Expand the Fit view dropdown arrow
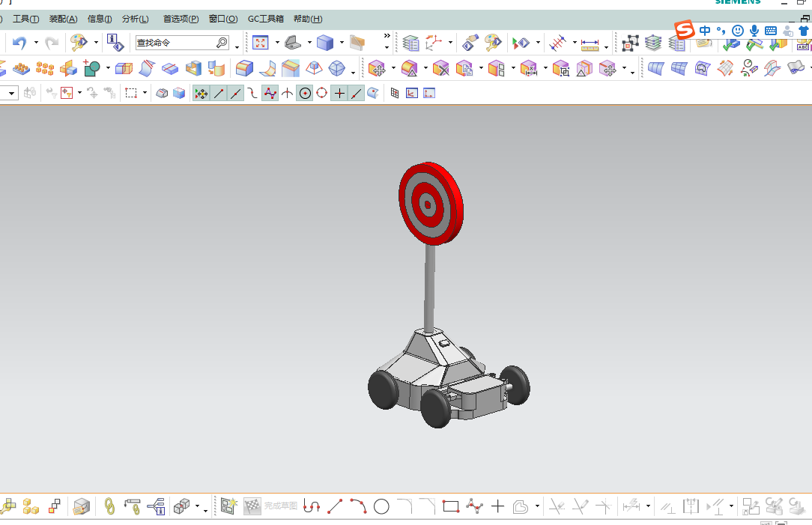812x525 pixels. (277, 43)
